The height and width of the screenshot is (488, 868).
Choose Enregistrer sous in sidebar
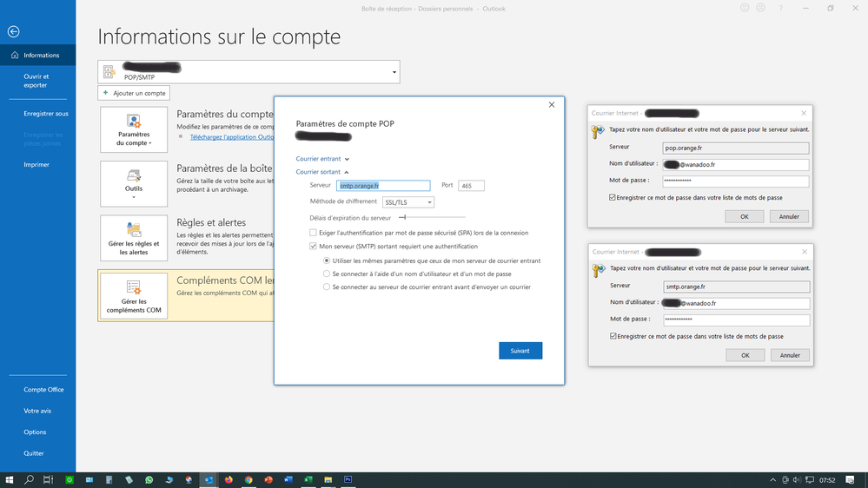(x=46, y=114)
